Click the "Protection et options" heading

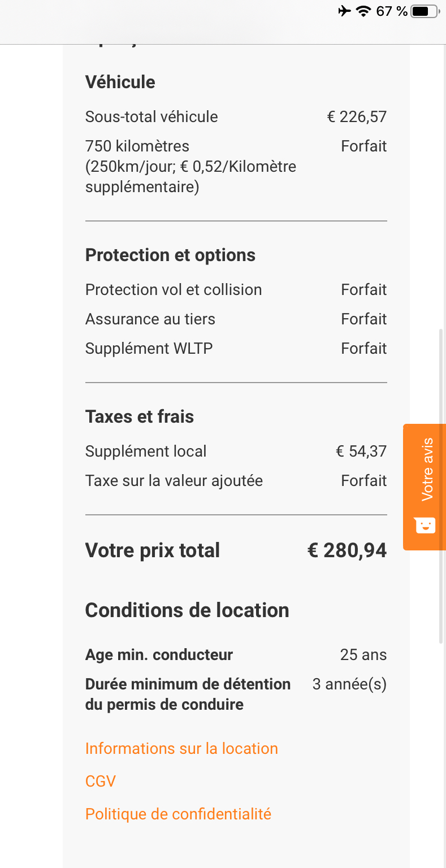(x=170, y=255)
